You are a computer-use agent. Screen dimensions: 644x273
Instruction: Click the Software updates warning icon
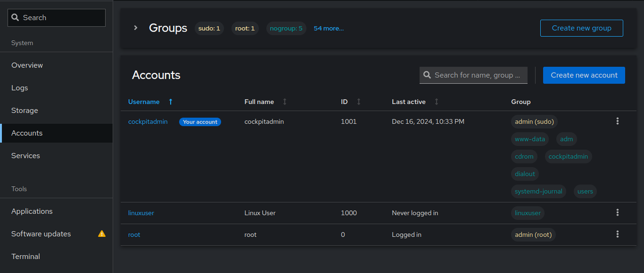coord(102,233)
